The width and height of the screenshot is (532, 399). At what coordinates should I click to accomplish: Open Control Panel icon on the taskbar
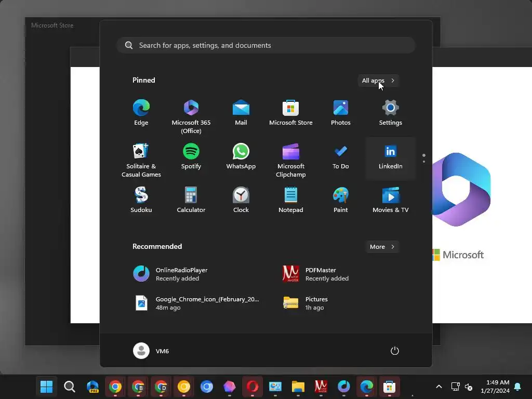tap(275, 387)
